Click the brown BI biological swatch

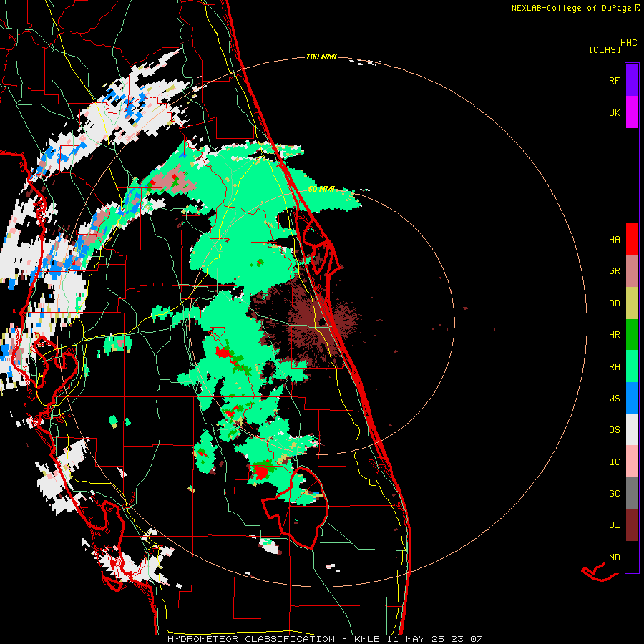pyautogui.click(x=632, y=525)
